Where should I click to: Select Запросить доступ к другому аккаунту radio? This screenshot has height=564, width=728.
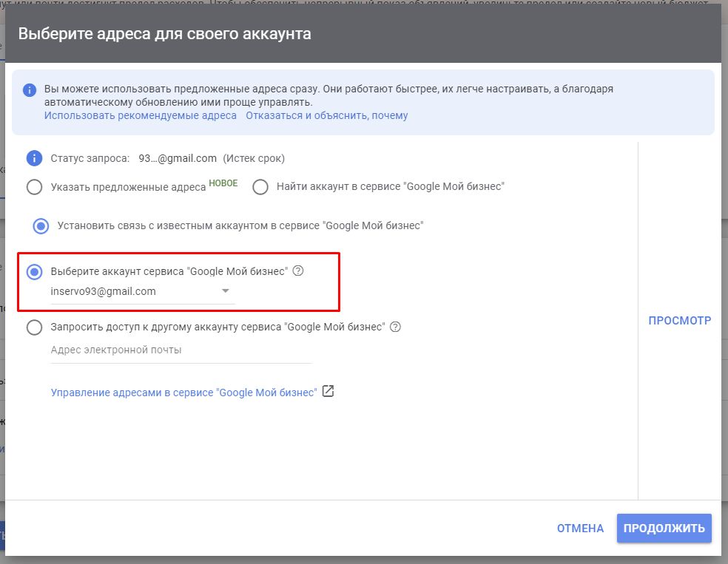point(34,327)
